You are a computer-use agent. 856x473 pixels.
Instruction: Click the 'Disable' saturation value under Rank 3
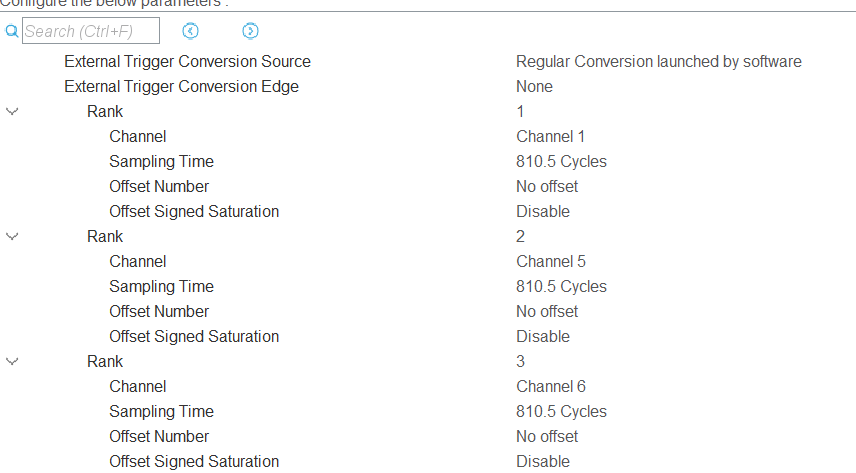(543, 461)
